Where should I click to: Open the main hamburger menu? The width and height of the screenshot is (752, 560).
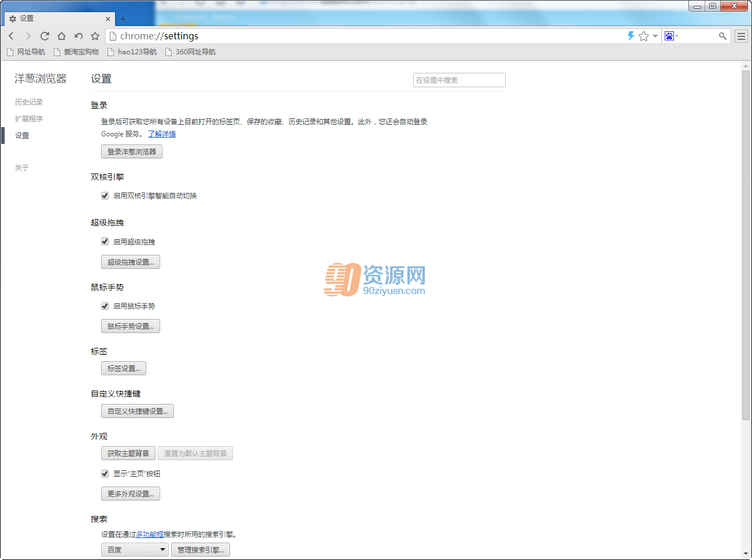point(741,36)
